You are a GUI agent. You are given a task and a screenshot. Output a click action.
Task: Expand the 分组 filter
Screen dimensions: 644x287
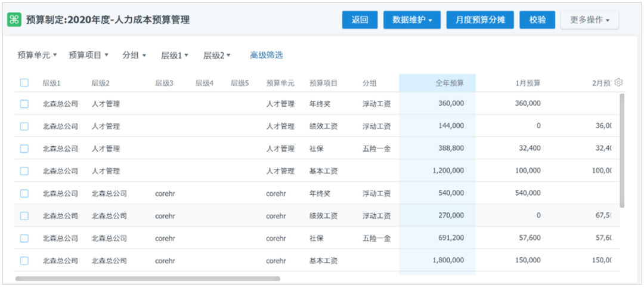point(134,55)
